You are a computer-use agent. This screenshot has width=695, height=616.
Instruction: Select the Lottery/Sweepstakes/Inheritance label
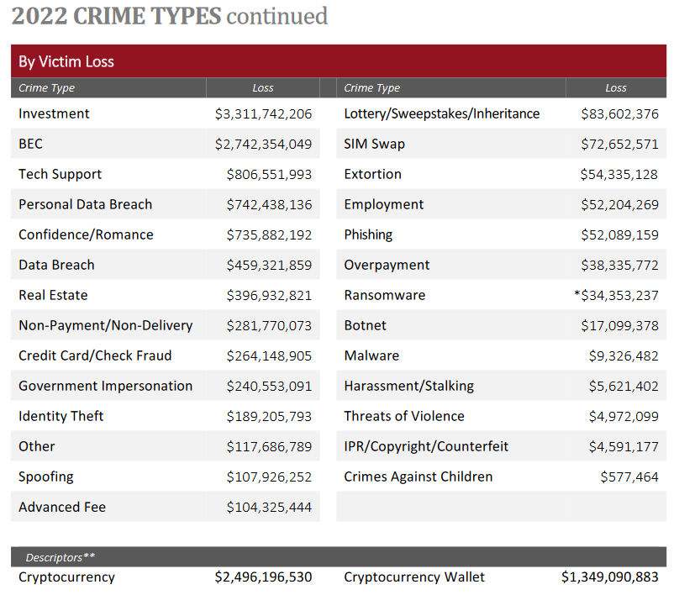442,113
